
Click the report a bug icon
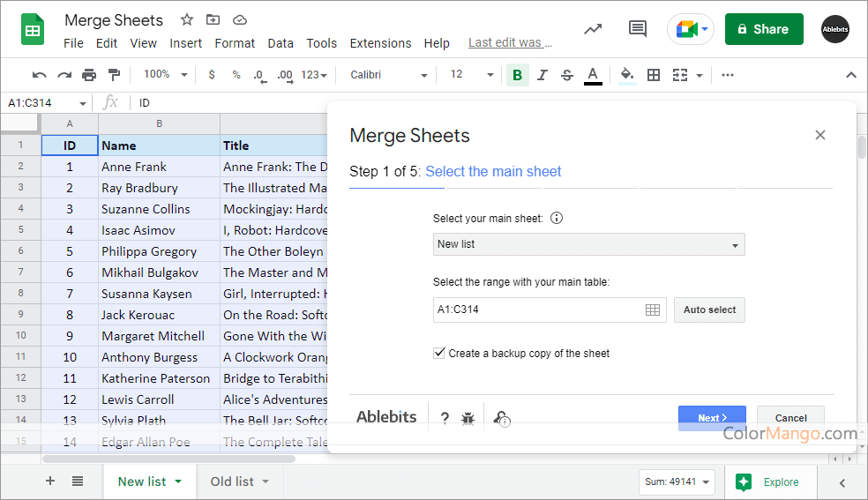[x=468, y=419]
